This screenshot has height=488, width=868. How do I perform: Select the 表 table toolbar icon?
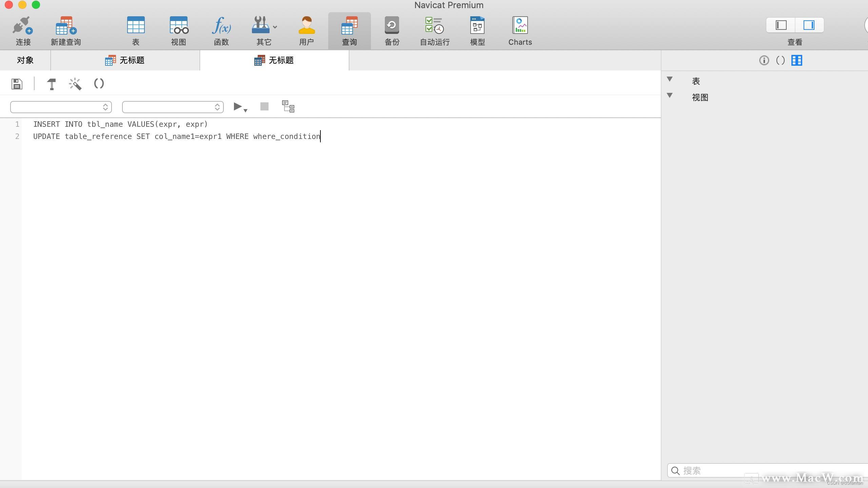click(x=136, y=25)
